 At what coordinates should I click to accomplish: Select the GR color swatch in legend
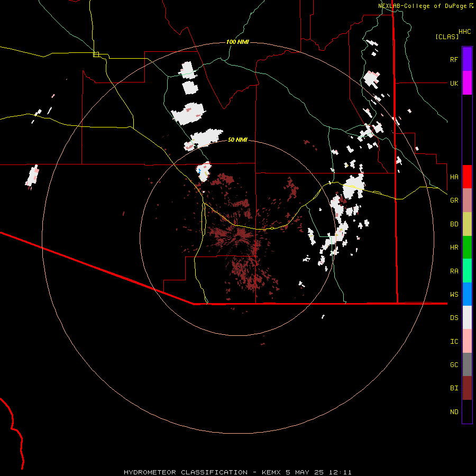pyautogui.click(x=467, y=200)
